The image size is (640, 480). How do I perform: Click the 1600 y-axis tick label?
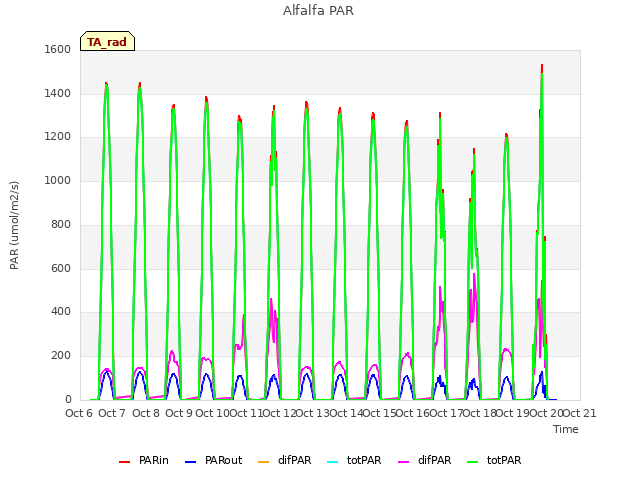click(x=58, y=49)
